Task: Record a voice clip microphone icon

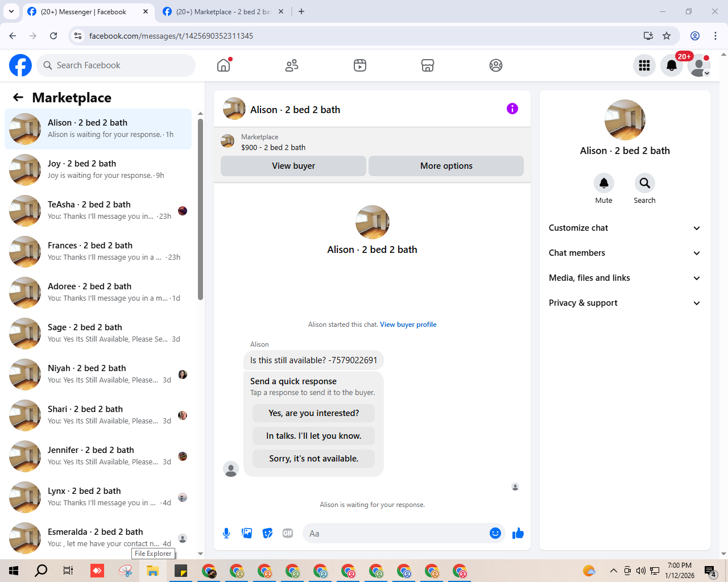Action: (226, 533)
